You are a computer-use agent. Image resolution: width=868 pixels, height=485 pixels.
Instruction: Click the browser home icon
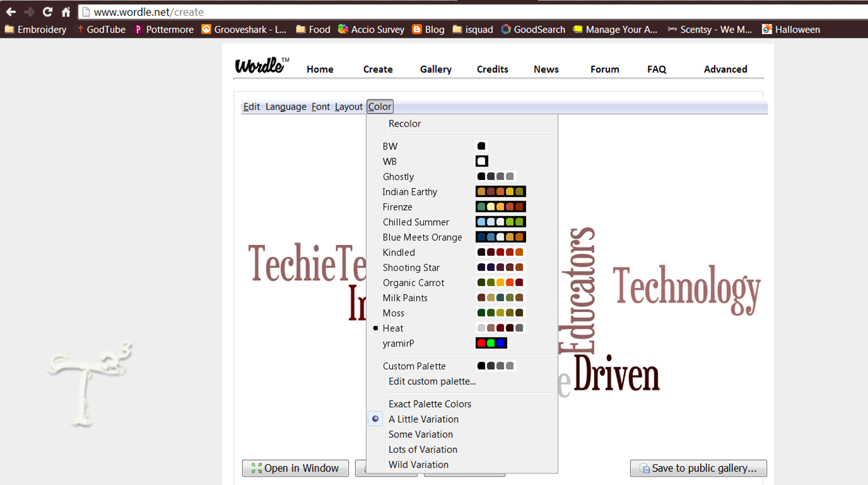coord(65,11)
